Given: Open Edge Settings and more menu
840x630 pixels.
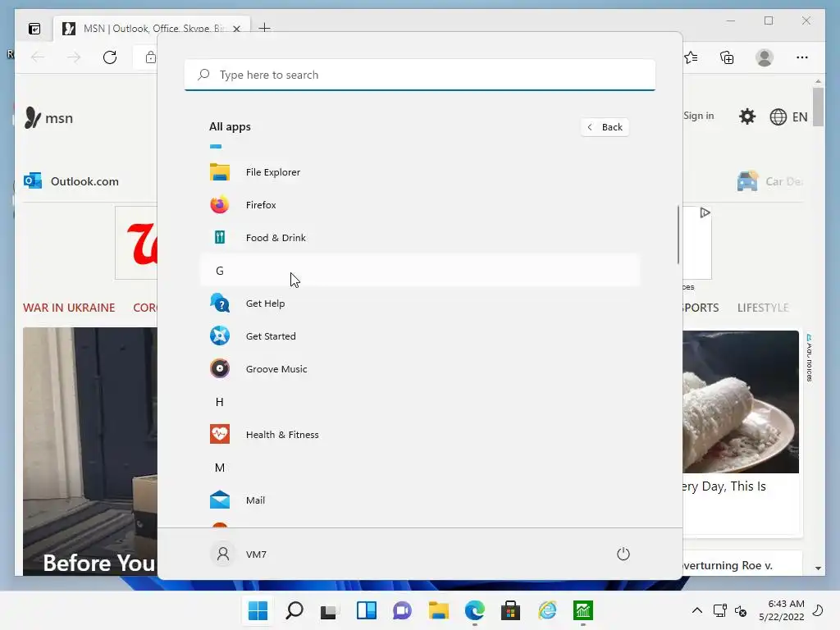Looking at the screenshot, I should tap(802, 57).
